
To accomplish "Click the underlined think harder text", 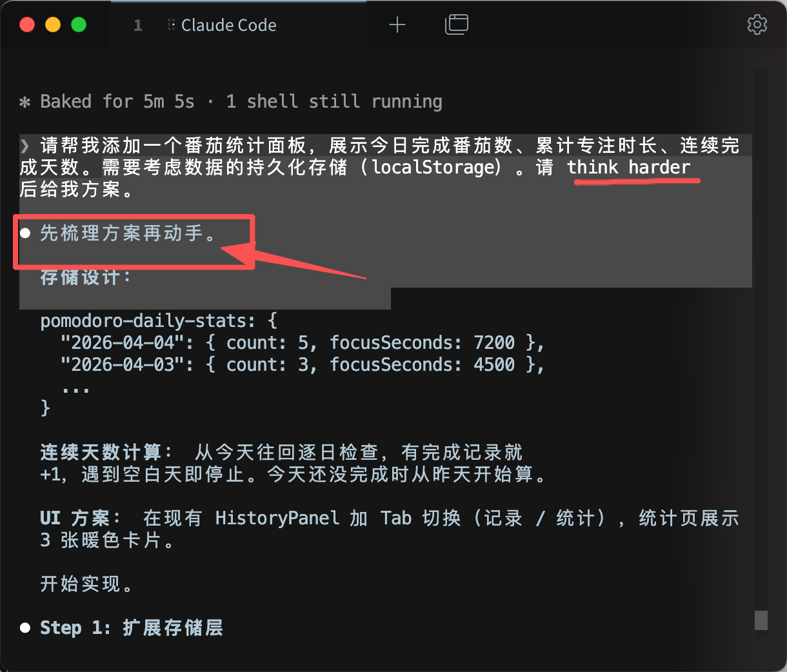I will coord(629,168).
